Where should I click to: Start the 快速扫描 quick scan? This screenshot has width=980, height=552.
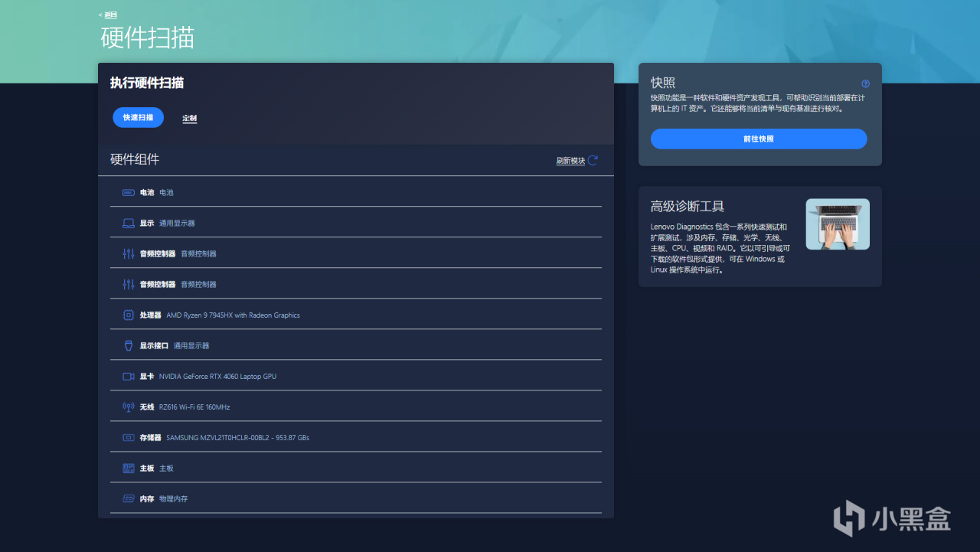point(139,118)
